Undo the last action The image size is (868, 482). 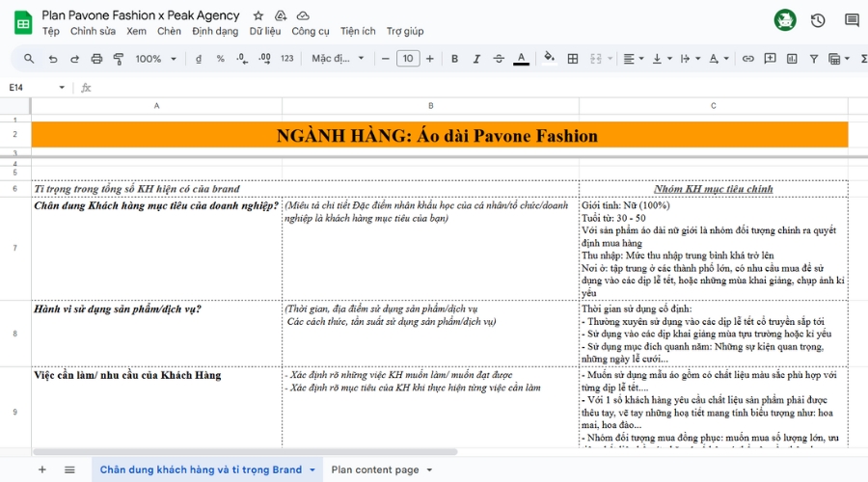[53, 59]
